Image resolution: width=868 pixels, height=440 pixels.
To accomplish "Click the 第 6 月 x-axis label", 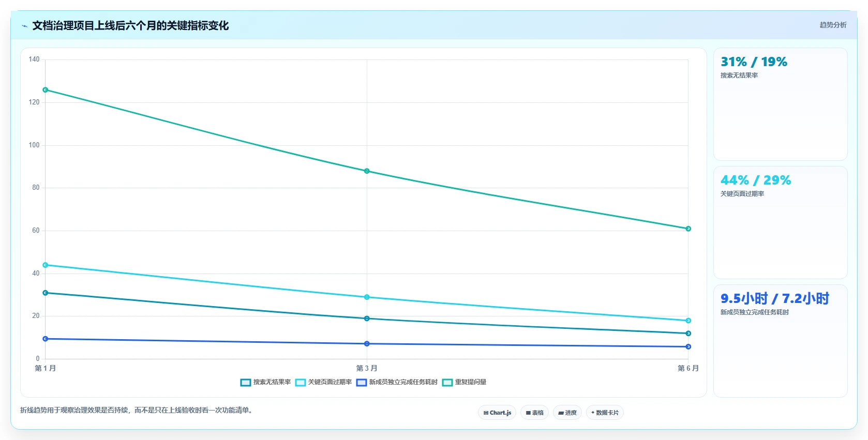I will point(688,368).
